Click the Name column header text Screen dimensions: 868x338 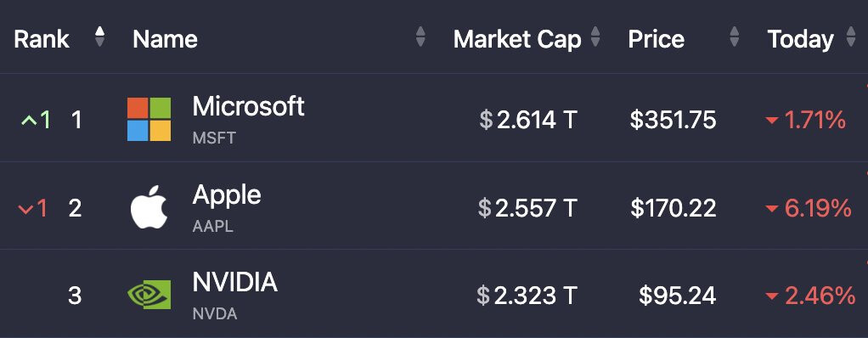coord(165,39)
